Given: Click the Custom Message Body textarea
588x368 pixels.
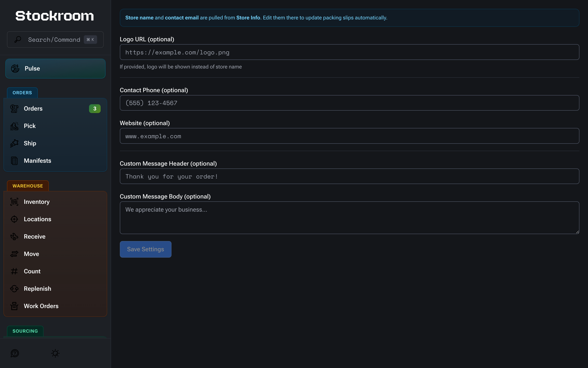Looking at the screenshot, I should 349,218.
